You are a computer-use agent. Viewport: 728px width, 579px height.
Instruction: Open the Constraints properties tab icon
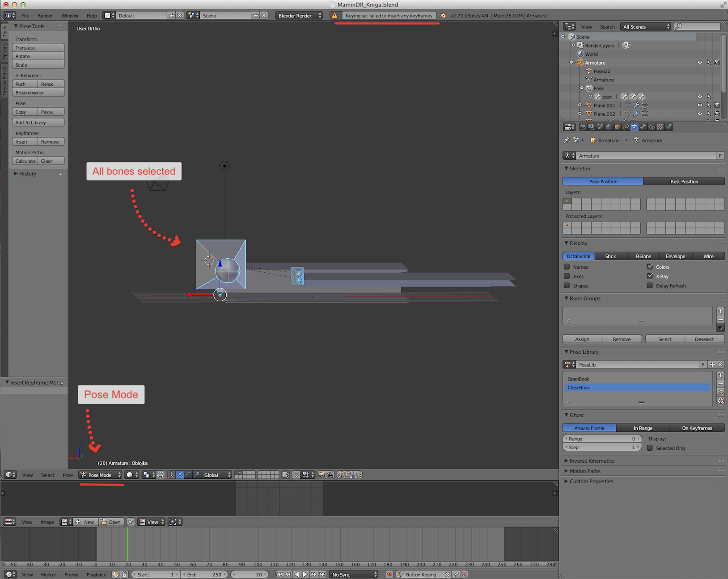[x=626, y=127]
